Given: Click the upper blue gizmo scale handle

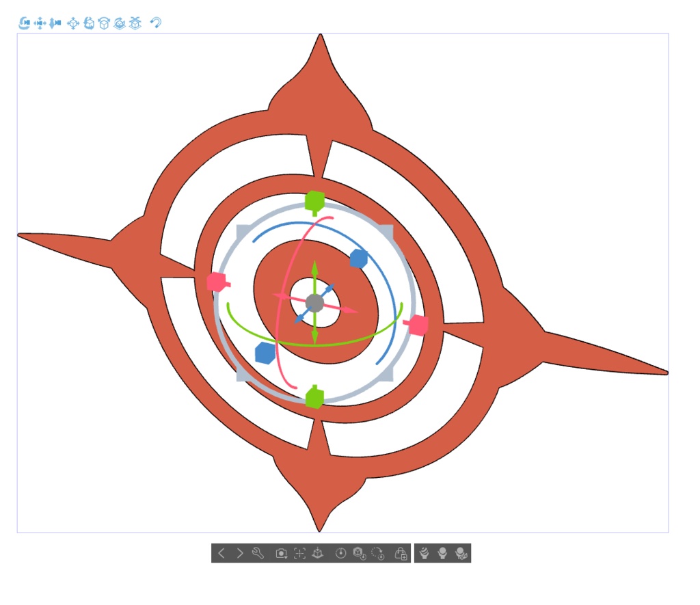Looking at the screenshot, I should [x=358, y=258].
